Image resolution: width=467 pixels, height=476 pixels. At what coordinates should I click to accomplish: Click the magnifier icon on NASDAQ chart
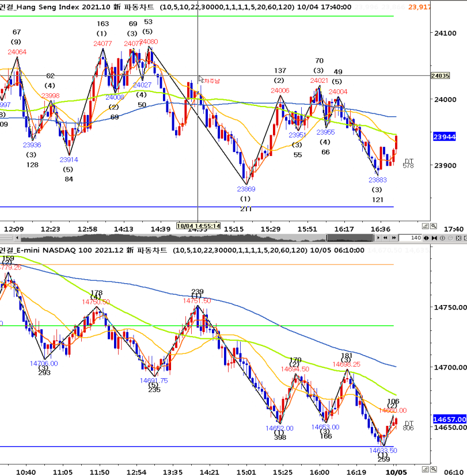coord(434,468)
